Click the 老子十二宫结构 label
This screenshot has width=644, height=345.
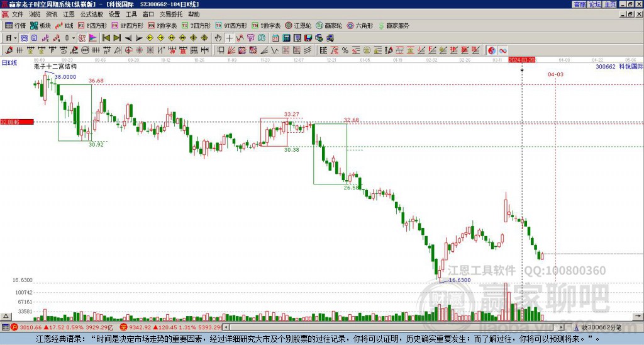coord(55,67)
